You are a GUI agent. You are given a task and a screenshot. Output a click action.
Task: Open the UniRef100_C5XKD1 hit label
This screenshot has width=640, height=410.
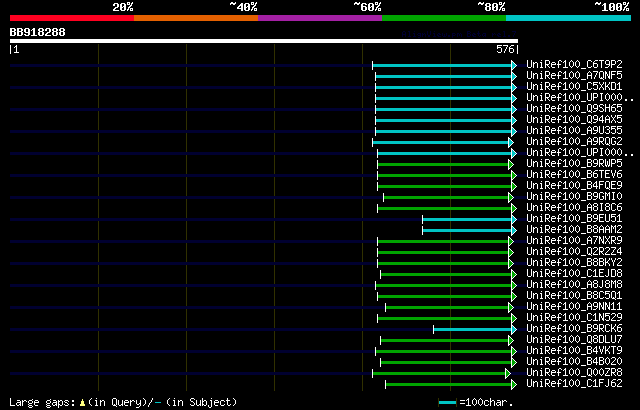(x=574, y=86)
